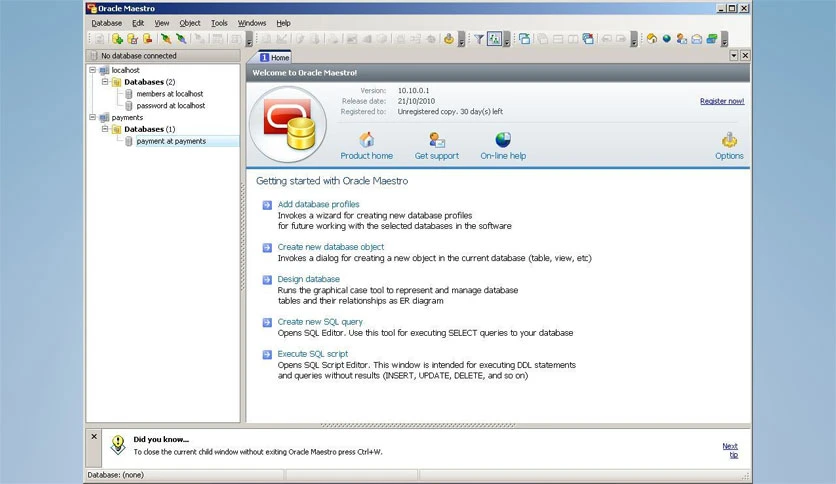This screenshot has height=484, width=836.
Task: Click the No database connected panel header
Action: click(x=163, y=55)
